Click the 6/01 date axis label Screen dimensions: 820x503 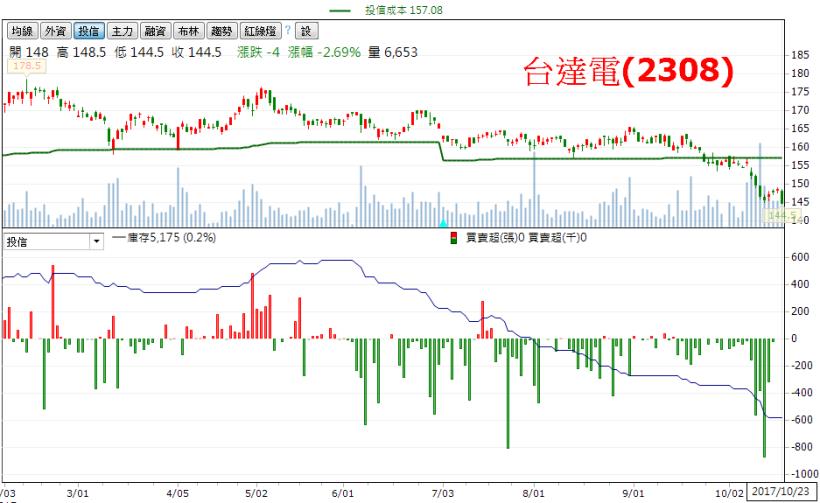click(x=343, y=493)
